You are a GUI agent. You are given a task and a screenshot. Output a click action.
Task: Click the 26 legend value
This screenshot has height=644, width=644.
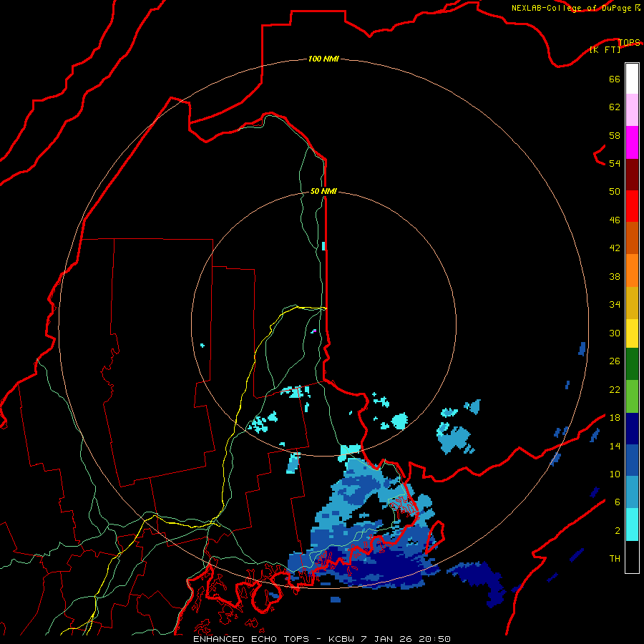point(615,361)
